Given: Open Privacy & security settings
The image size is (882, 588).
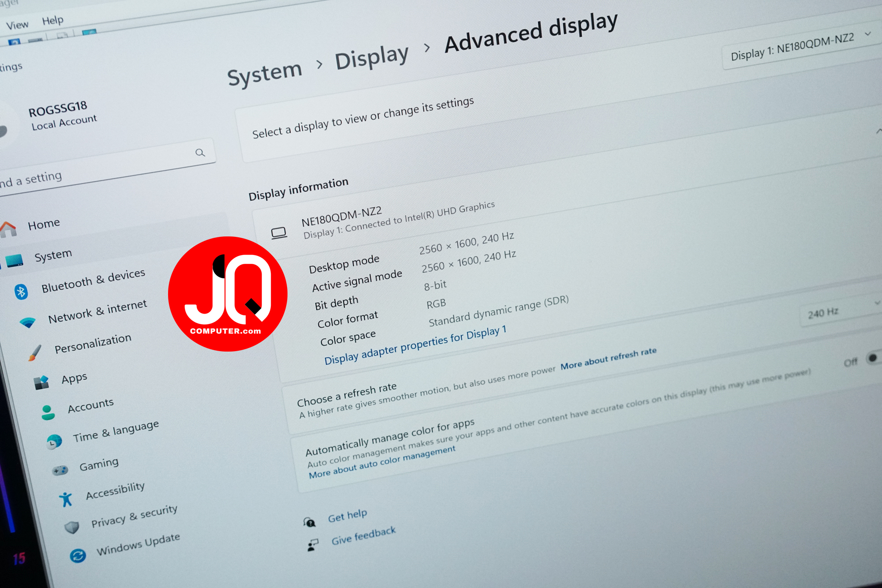Looking at the screenshot, I should coord(135,517).
